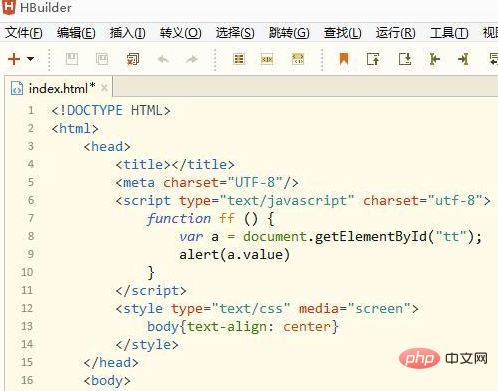Click the Save toolbar icon

[x=72, y=59]
